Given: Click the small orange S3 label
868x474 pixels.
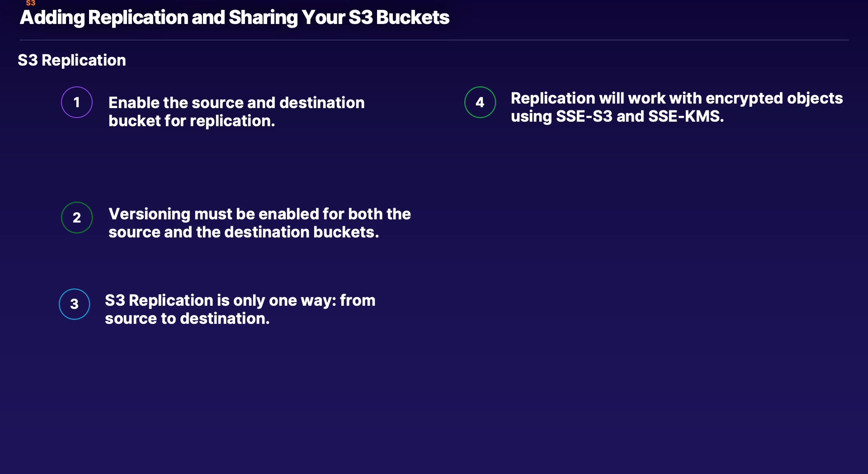Looking at the screenshot, I should [30, 3].
